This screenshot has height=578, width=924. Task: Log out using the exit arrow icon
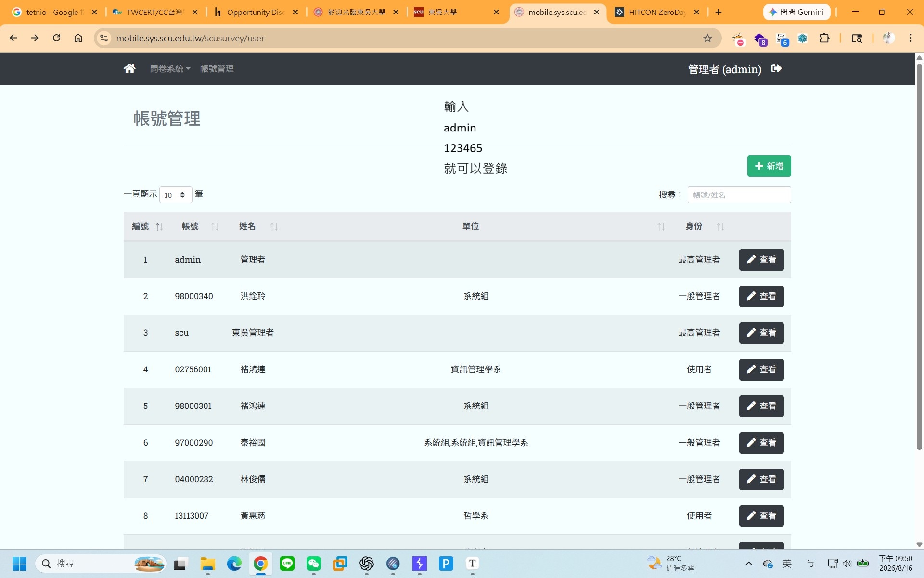776,68
